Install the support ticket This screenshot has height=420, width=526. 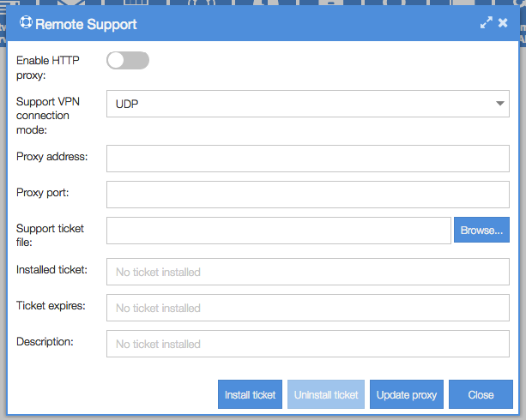coord(250,394)
